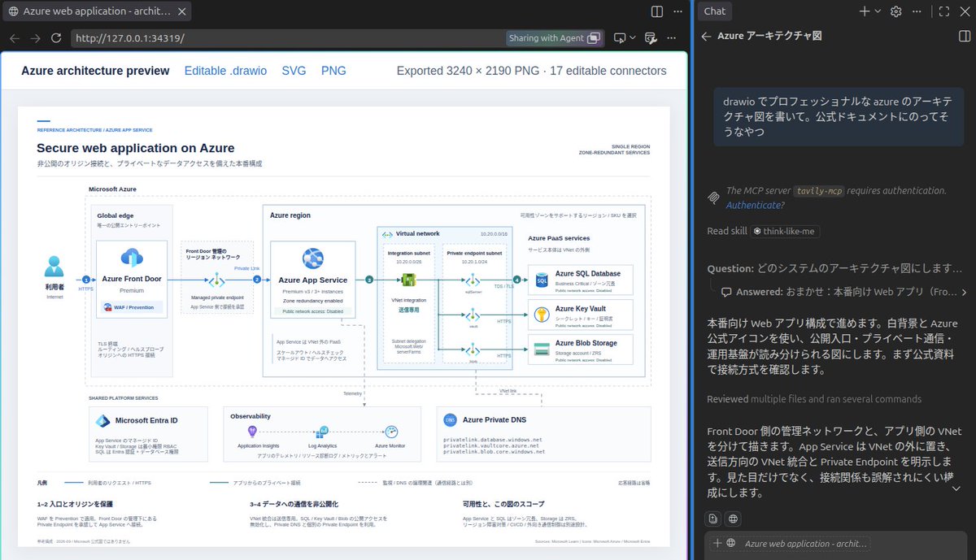Screen dimensions: 976x560
Task: Click the Azure App Service icon
Action: tap(313, 259)
